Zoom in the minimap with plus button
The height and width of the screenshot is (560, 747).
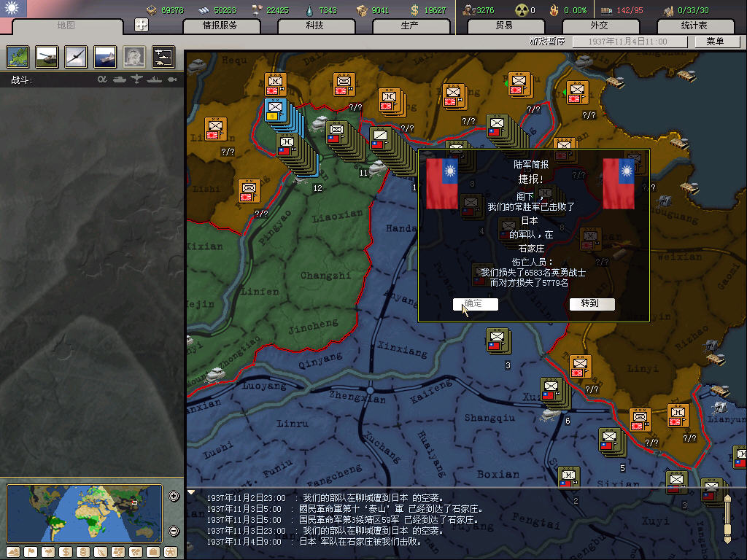click(174, 497)
